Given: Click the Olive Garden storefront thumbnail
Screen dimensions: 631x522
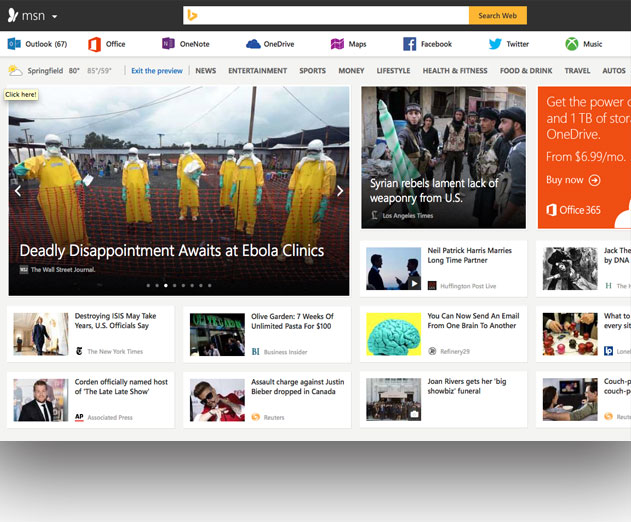Looking at the screenshot, I should point(217,334).
